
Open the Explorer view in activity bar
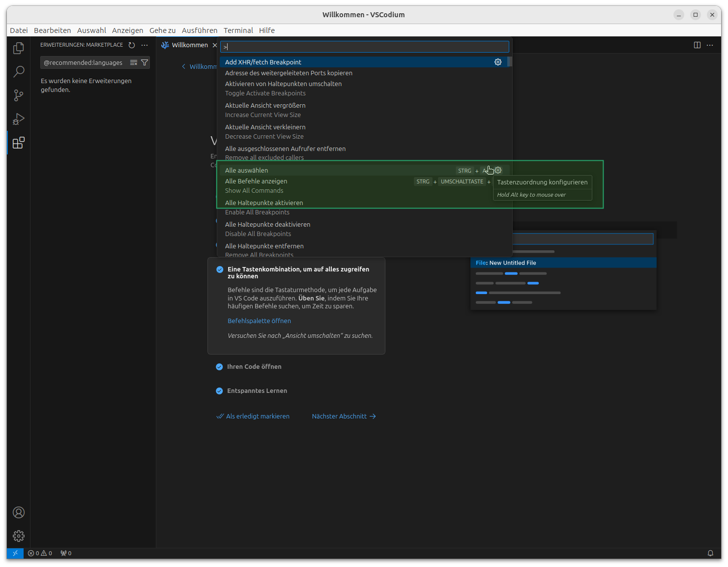click(18, 48)
